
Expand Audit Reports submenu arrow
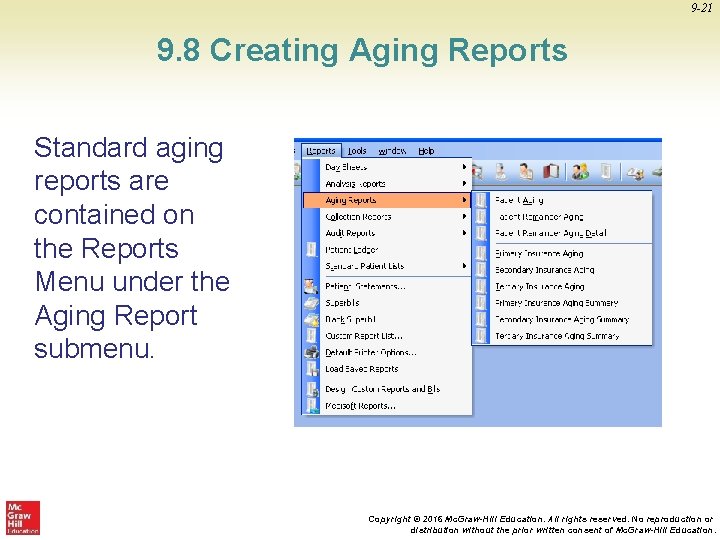coord(464,233)
